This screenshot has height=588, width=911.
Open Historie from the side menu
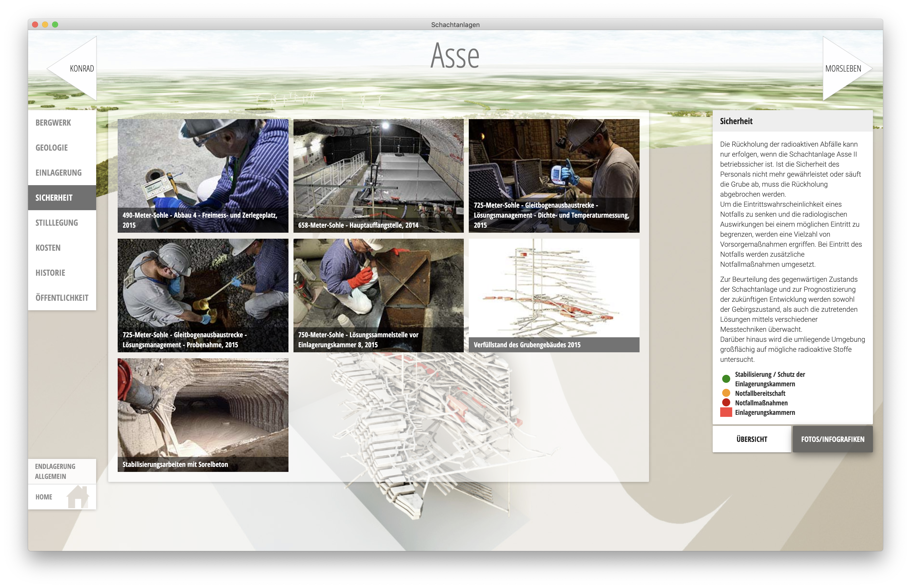[50, 273]
